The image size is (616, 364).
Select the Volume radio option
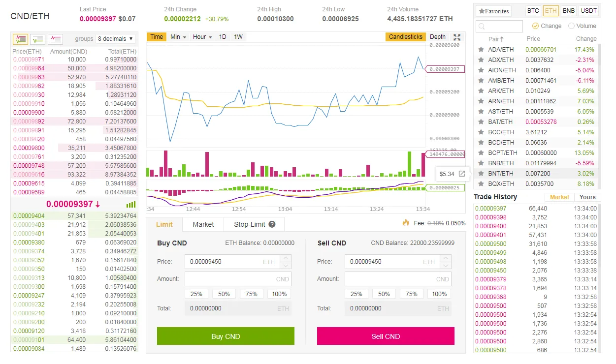pyautogui.click(x=571, y=26)
